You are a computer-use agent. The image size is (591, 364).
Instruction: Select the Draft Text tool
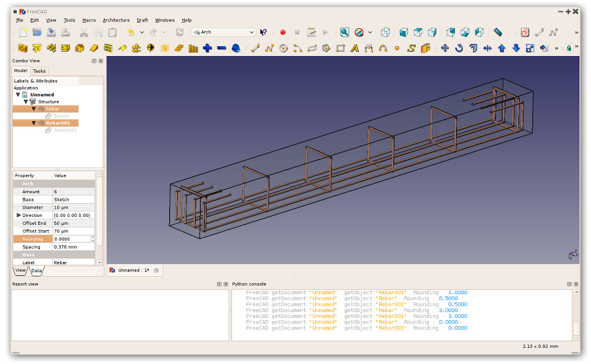(355, 48)
